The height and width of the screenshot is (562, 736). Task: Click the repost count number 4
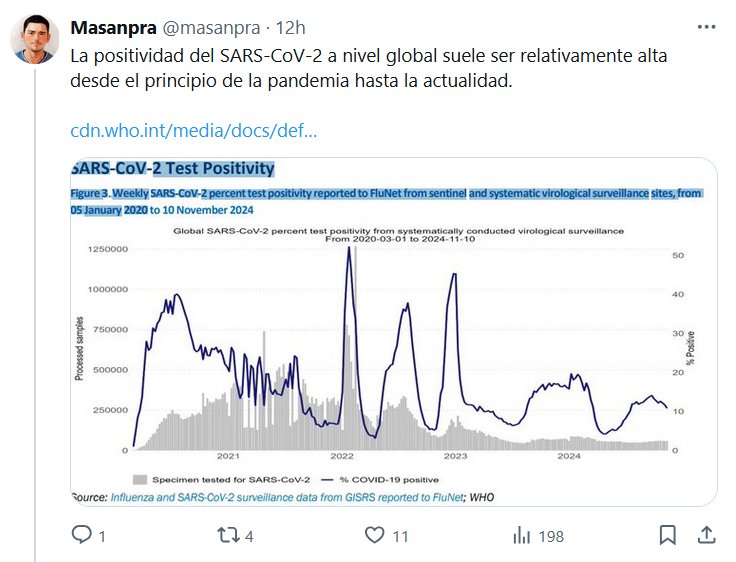(249, 537)
